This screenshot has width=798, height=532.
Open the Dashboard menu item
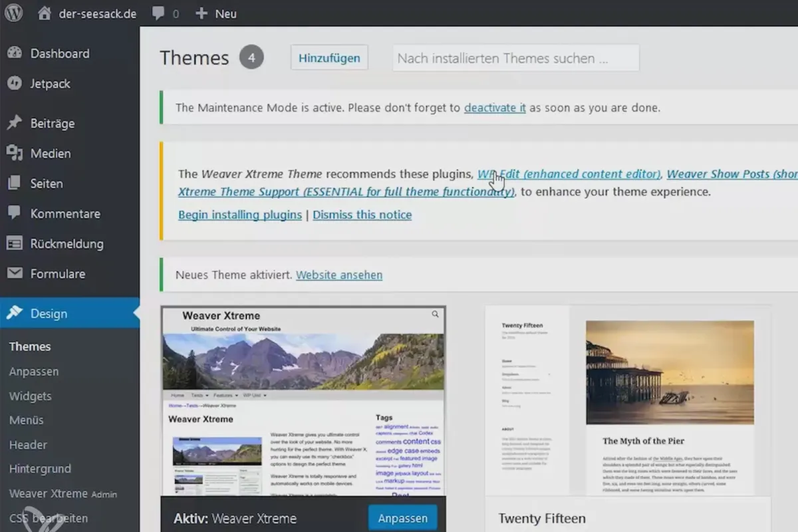pos(60,53)
